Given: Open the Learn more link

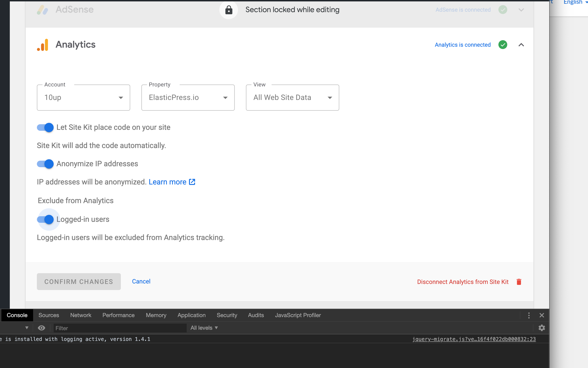Looking at the screenshot, I should (167, 182).
